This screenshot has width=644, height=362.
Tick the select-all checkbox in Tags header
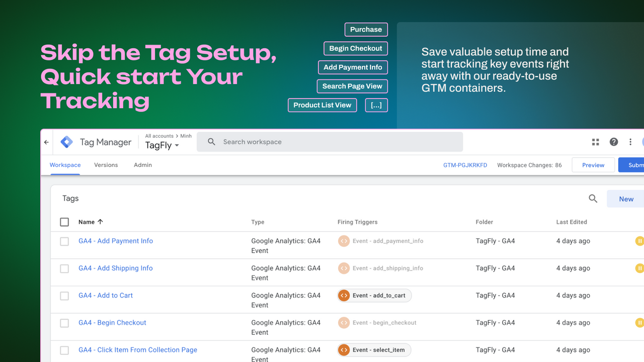point(64,222)
